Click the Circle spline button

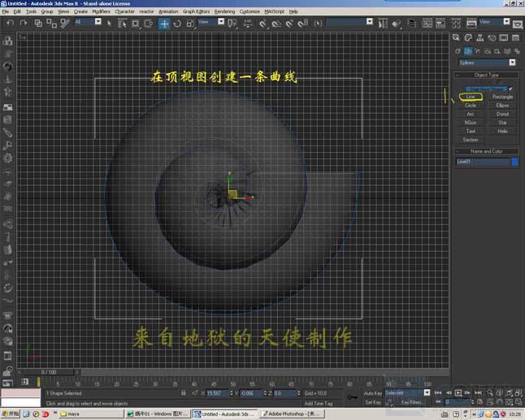[470, 106]
